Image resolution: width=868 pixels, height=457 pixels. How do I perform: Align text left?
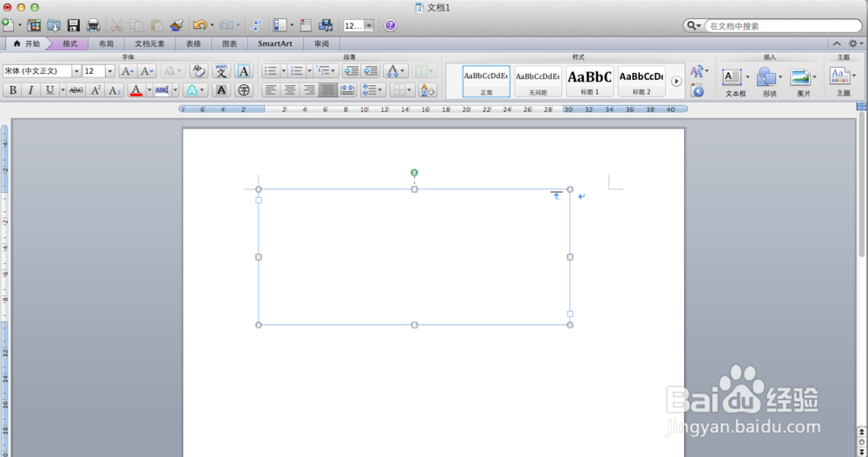[271, 89]
